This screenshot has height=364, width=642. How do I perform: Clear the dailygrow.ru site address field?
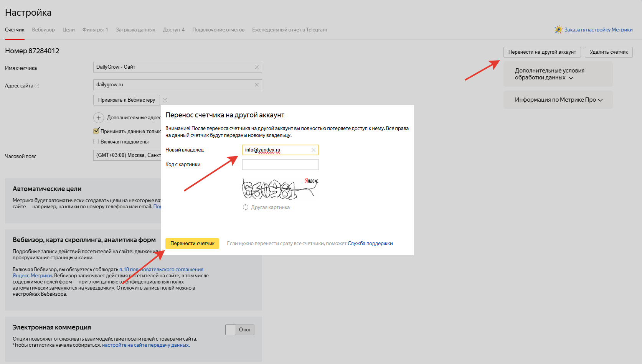coord(257,85)
